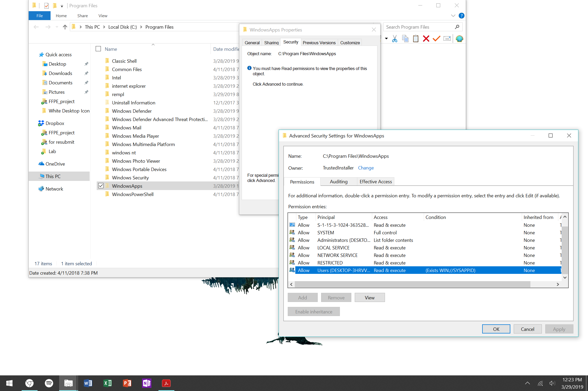
Task: Expand the ribbon with the chevron arrow
Action: 453,16
